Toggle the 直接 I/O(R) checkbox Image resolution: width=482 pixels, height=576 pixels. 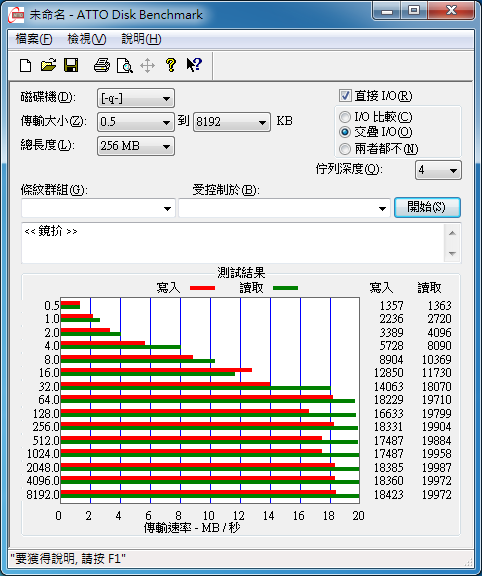click(345, 96)
